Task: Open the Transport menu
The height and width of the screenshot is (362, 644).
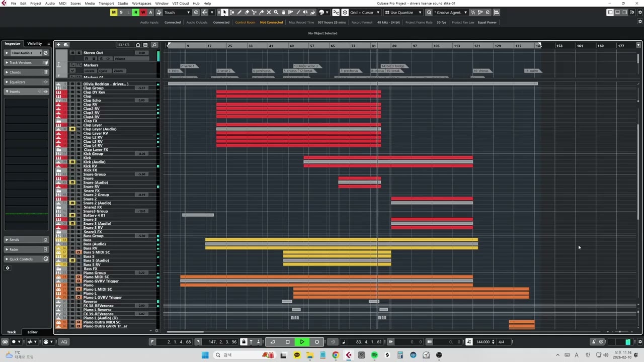Action: 106,4
